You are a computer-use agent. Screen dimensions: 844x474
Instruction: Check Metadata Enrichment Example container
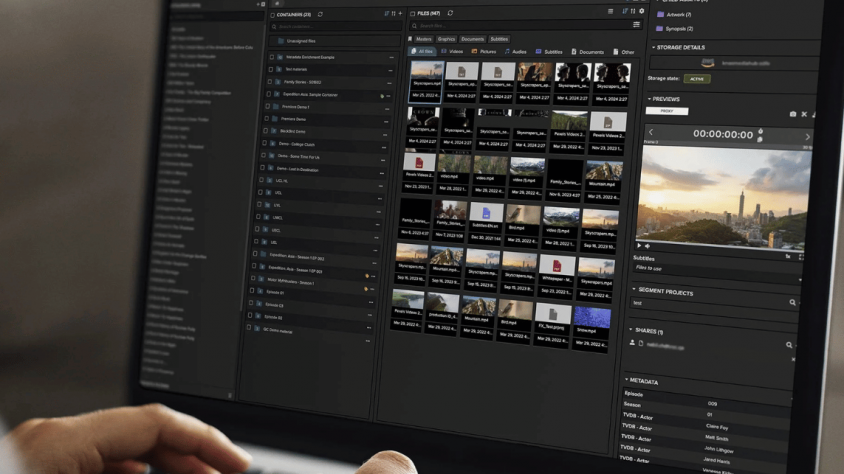272,56
